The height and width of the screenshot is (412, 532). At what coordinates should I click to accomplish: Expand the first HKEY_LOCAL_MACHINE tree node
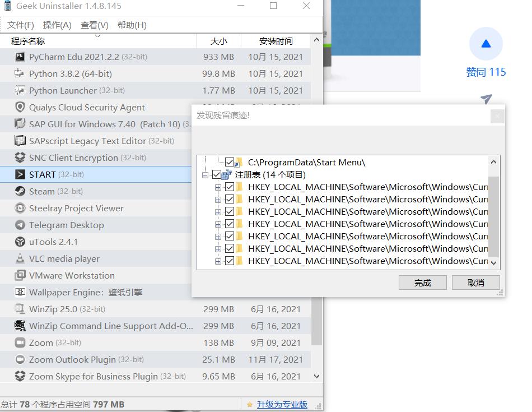(x=218, y=187)
